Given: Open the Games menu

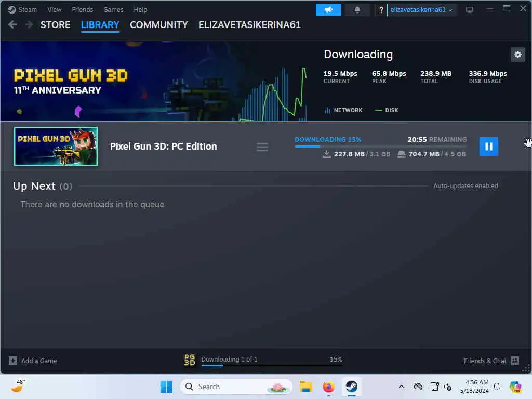Looking at the screenshot, I should (113, 9).
